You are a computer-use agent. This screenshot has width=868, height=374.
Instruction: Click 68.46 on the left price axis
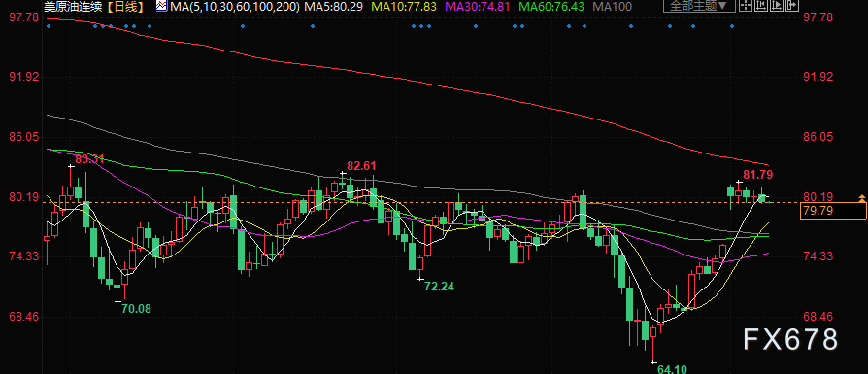tap(24, 317)
